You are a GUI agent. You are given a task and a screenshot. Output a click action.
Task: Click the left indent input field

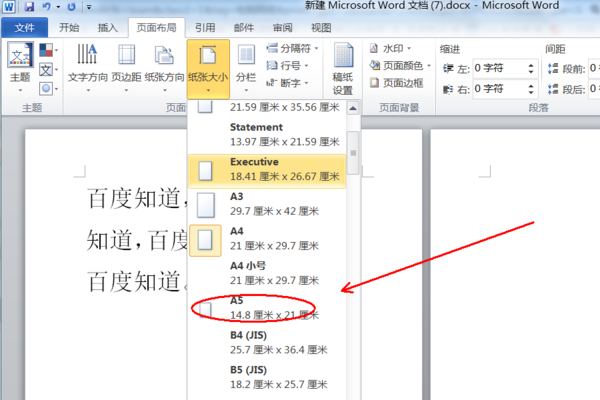coord(499,69)
